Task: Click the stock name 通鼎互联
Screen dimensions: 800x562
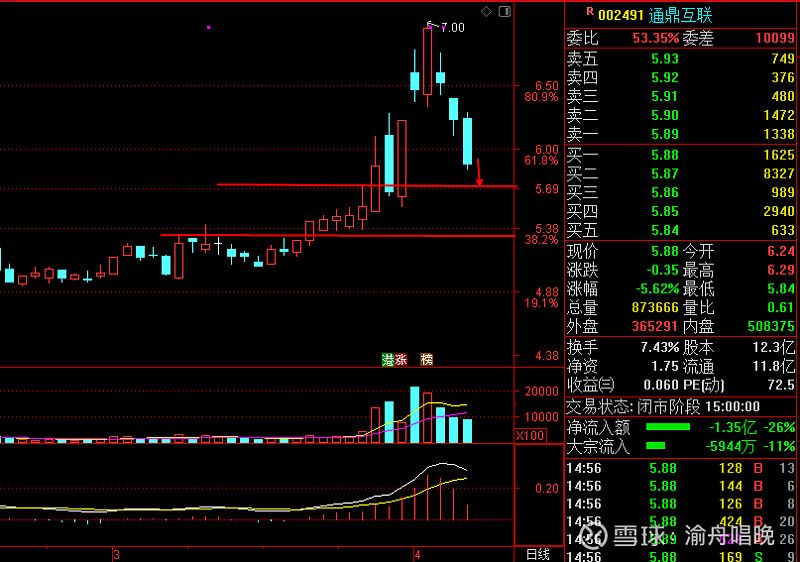Action: pyautogui.click(x=680, y=15)
